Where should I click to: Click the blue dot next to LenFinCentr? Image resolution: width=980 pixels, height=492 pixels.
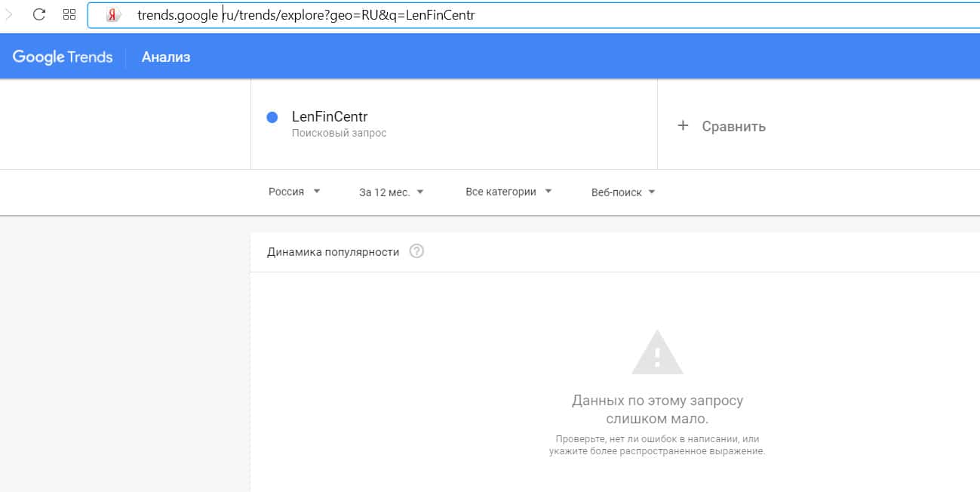click(x=272, y=117)
